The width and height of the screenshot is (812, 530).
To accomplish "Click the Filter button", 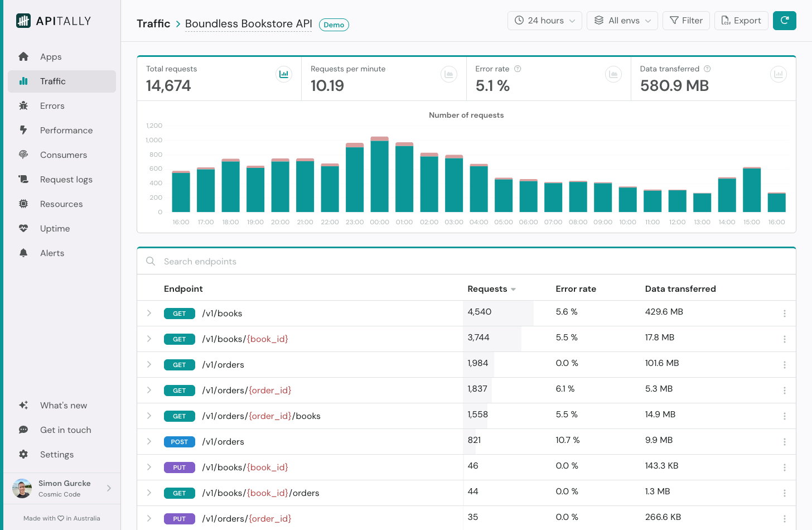I will tap(686, 20).
